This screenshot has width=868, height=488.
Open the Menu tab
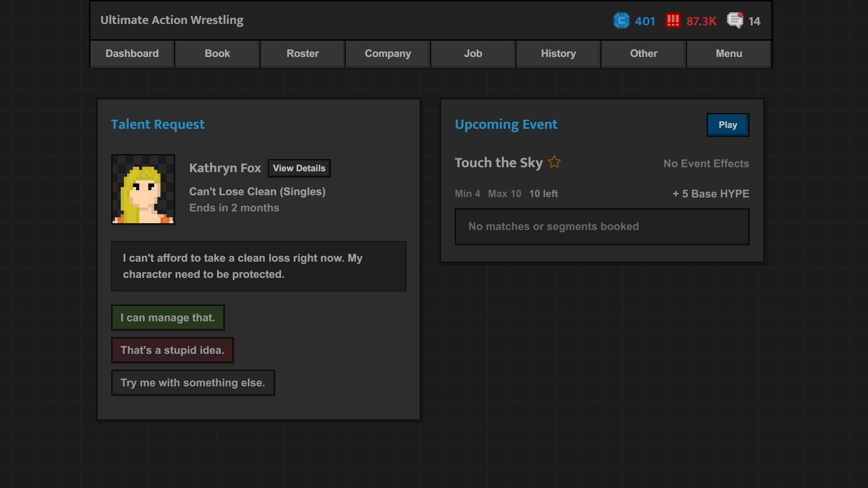(729, 53)
